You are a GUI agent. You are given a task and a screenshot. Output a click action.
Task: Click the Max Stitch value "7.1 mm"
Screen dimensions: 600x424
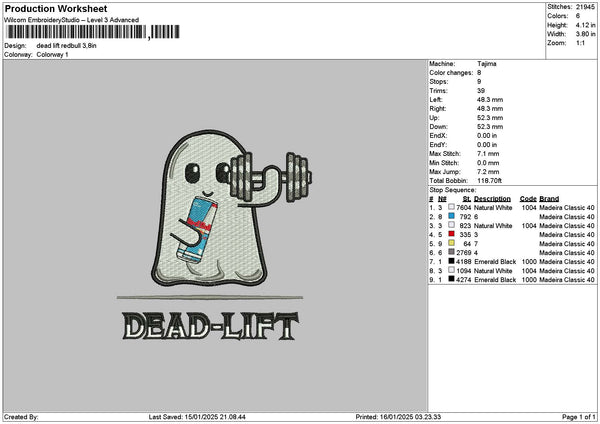(488, 154)
